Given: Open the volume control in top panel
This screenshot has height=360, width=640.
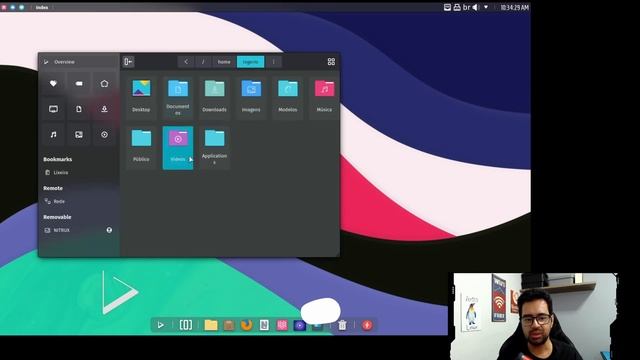Looking at the screenshot, I should [476, 7].
